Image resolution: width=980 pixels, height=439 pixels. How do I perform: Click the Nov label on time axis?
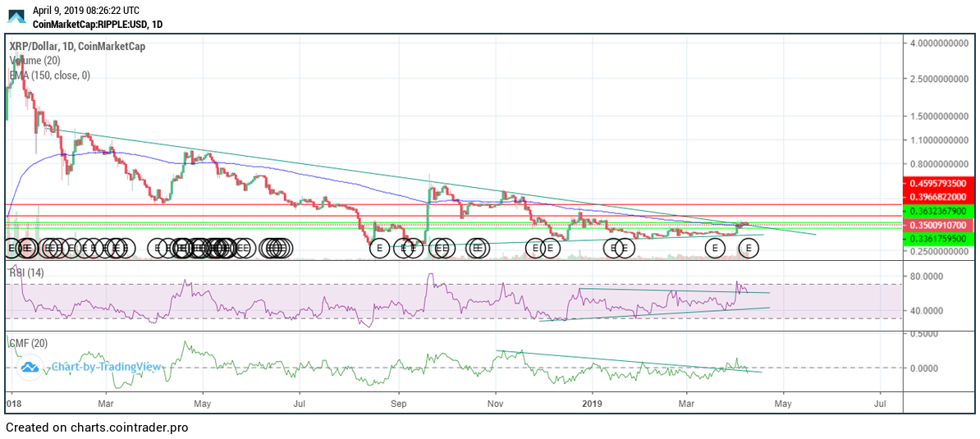(x=496, y=404)
